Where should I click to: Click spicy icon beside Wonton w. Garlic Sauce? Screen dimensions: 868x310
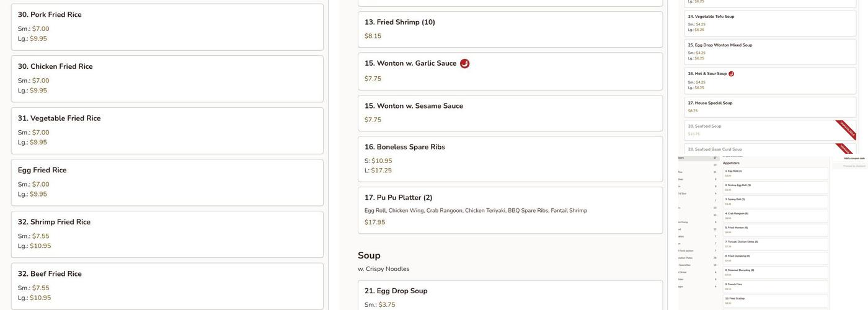[x=465, y=64]
